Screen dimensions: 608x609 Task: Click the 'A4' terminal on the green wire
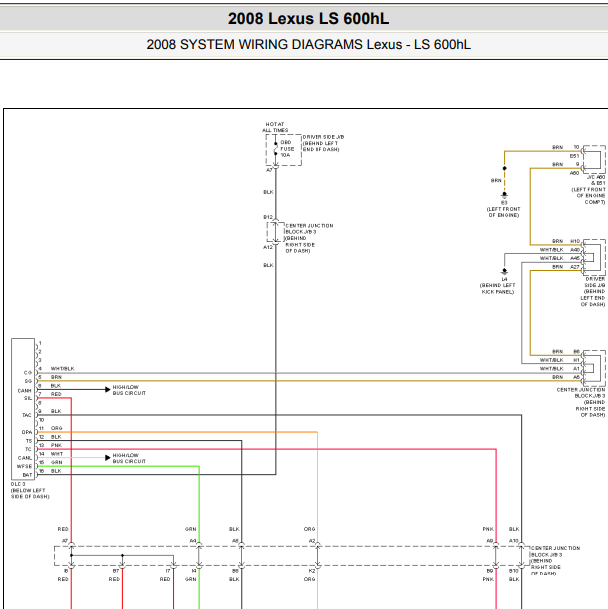tap(193, 541)
